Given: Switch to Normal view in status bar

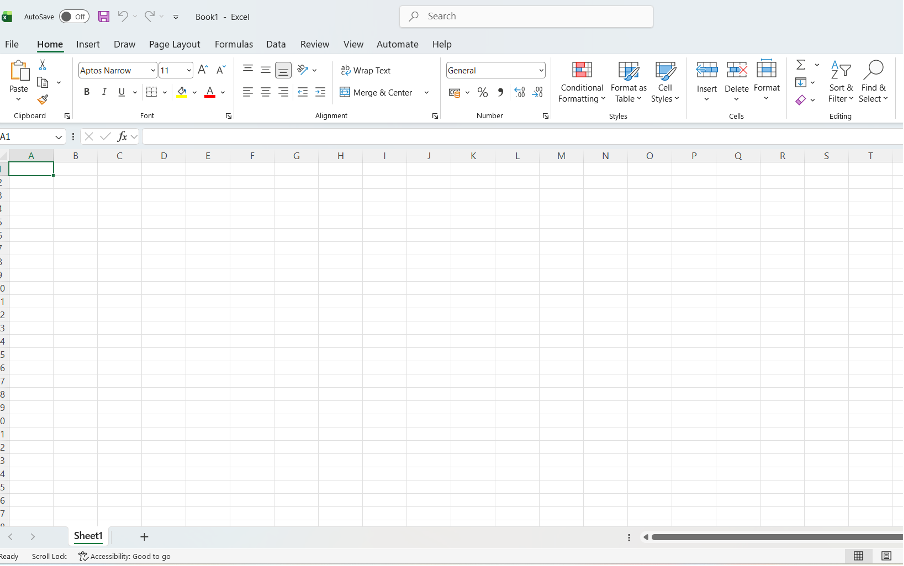Looking at the screenshot, I should tap(858, 556).
